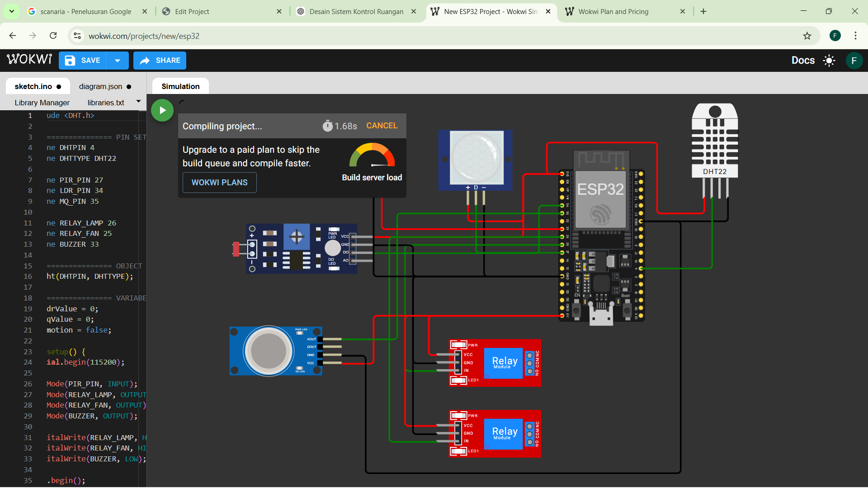This screenshot has width=868, height=488.
Task: Go forward in browser history
Action: (x=33, y=36)
